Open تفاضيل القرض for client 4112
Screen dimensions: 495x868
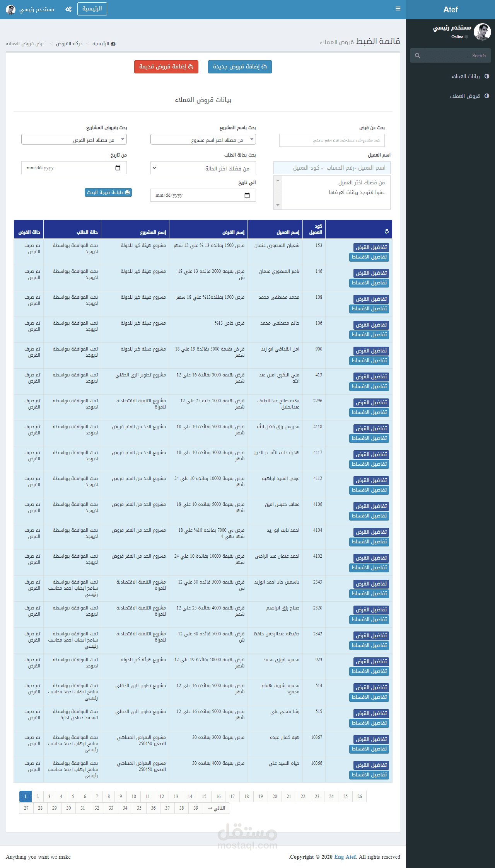click(x=371, y=480)
